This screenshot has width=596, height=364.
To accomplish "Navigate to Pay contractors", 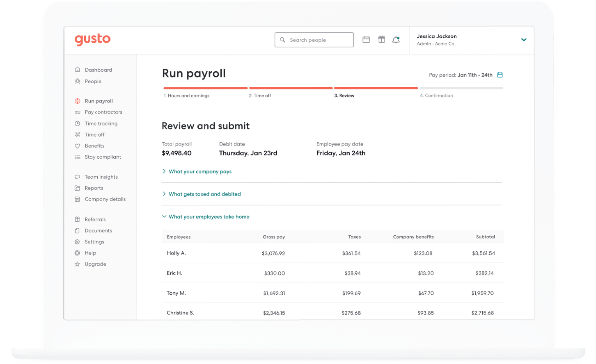I will pos(103,112).
